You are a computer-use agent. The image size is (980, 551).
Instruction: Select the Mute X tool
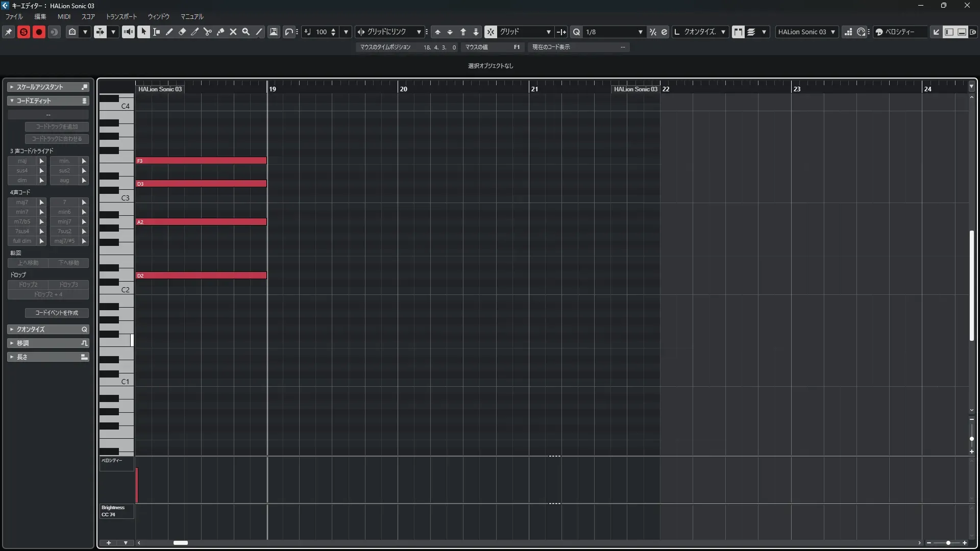tap(233, 32)
